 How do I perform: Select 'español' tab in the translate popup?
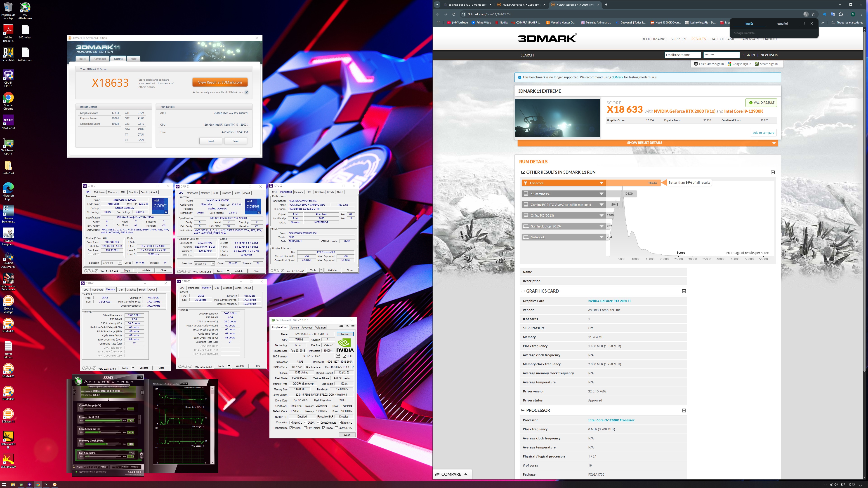pos(782,23)
